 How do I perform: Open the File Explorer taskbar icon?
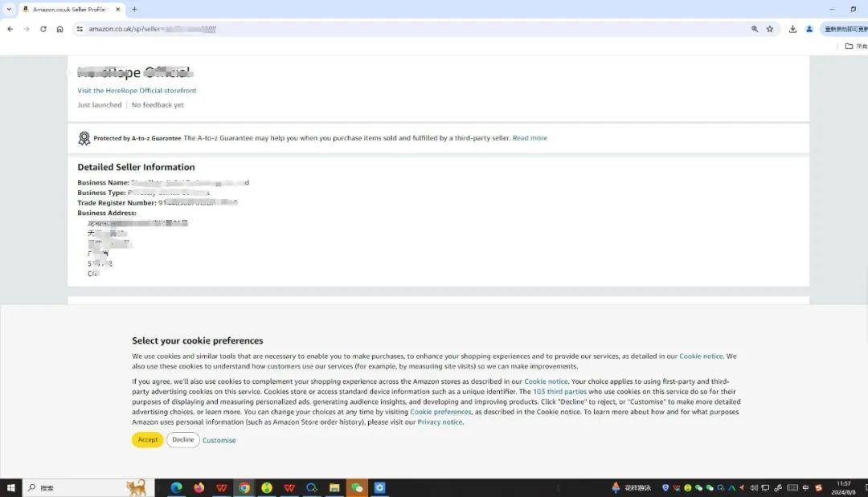(x=334, y=487)
